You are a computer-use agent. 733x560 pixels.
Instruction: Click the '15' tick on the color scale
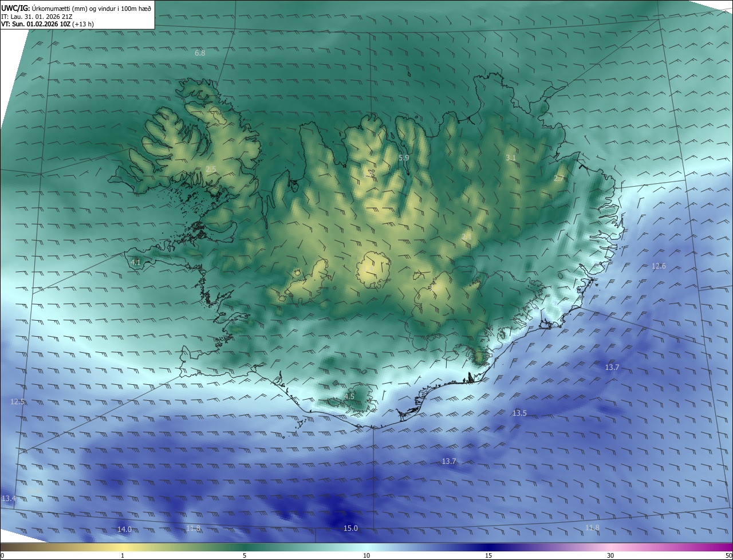point(488,555)
